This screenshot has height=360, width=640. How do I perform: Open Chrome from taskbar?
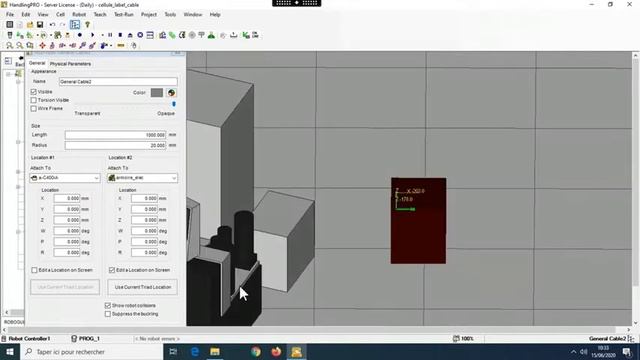pyautogui.click(x=256, y=352)
